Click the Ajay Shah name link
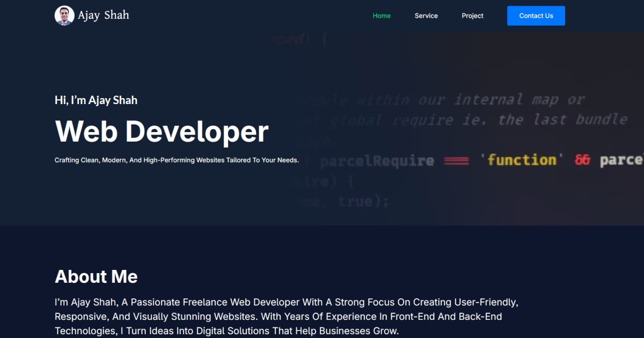This screenshot has height=338, width=644. [104, 15]
